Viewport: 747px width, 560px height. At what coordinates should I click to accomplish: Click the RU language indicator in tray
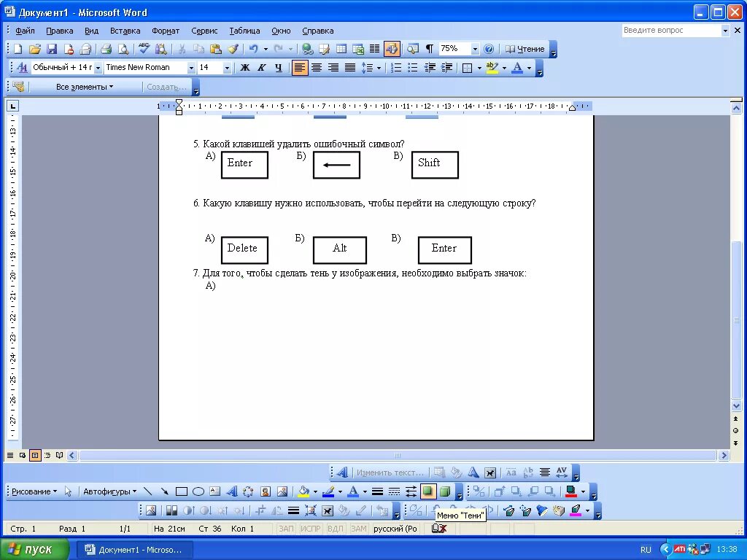point(646,550)
